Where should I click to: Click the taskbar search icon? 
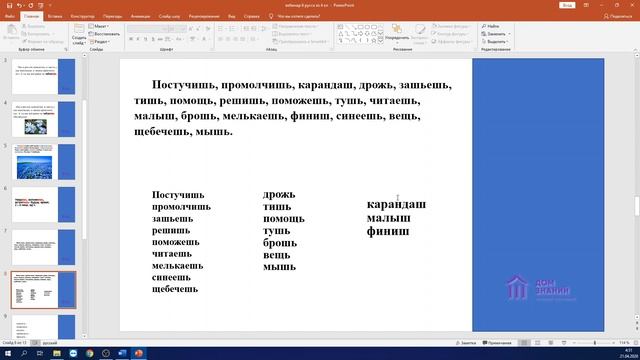pyautogui.click(x=24, y=353)
